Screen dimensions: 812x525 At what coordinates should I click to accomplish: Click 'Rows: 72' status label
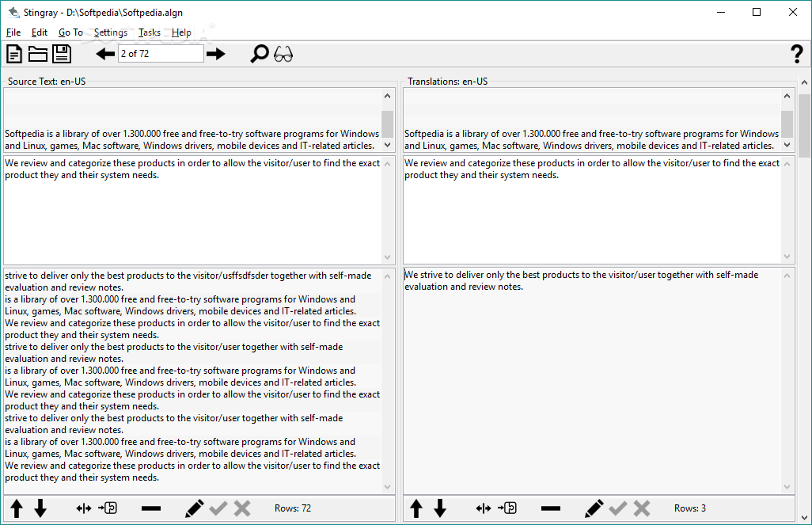(x=293, y=508)
